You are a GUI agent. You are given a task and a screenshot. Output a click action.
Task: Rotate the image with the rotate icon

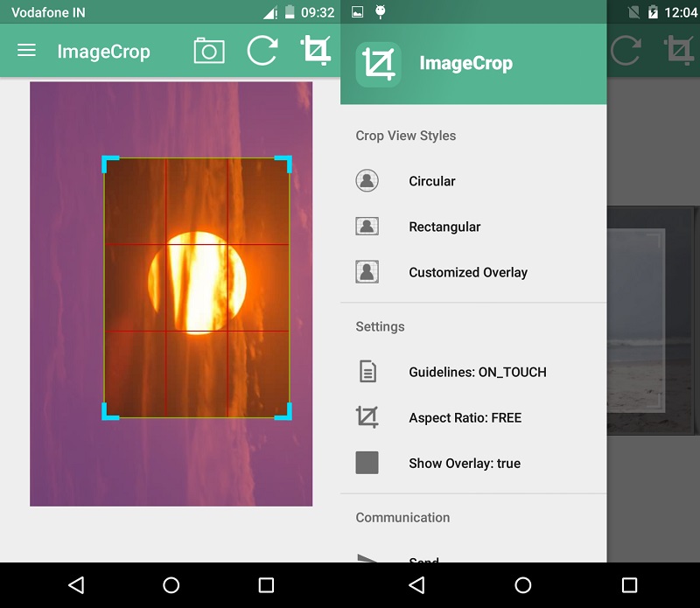click(x=262, y=51)
